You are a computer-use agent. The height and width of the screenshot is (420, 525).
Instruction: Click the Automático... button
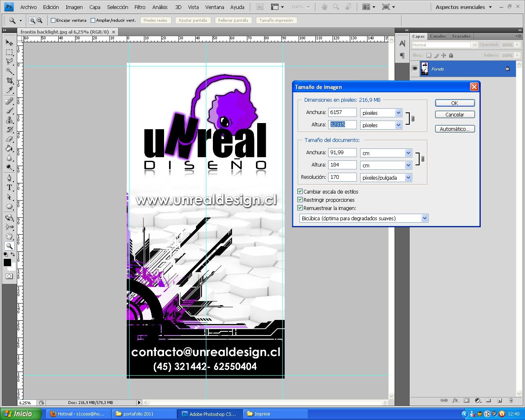455,129
